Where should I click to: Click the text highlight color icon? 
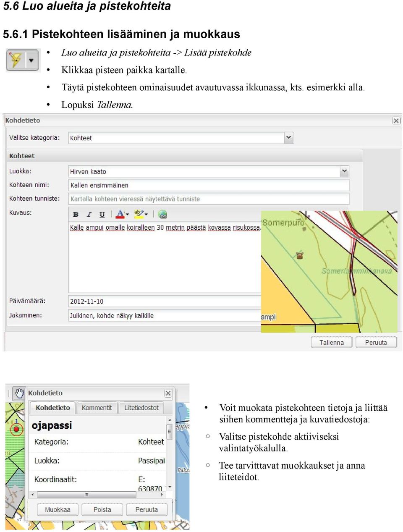pyautogui.click(x=139, y=214)
